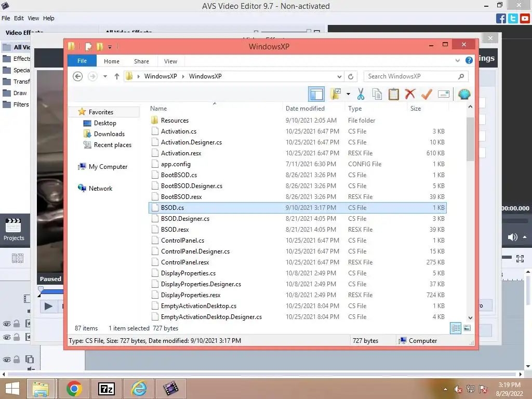Click the red X Delete icon
Screen dimensions: 532x399
[x=410, y=94]
